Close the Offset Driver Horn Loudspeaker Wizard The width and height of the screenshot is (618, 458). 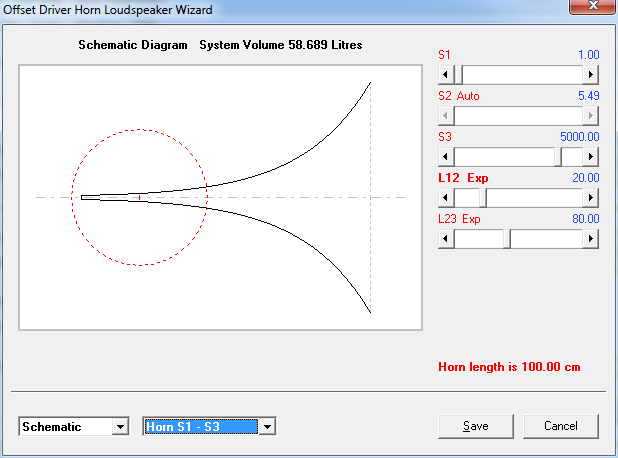592,6
